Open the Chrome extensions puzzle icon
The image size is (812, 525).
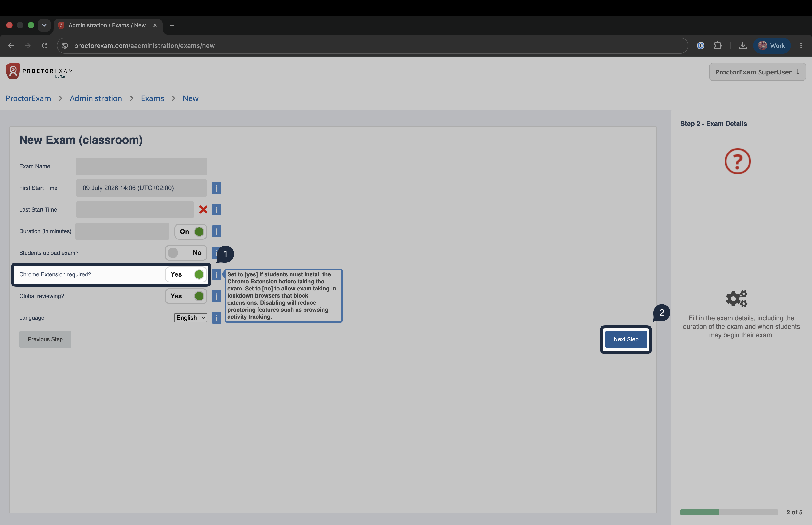tap(718, 46)
